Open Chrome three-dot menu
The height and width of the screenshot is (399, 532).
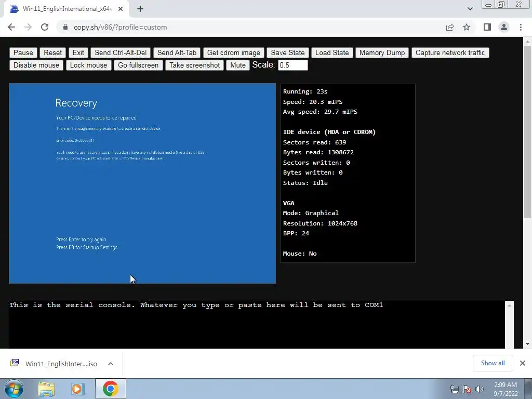pyautogui.click(x=521, y=27)
